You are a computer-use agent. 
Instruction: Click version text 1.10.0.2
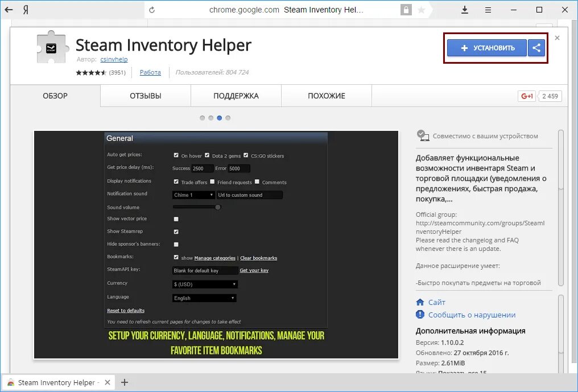click(452, 343)
